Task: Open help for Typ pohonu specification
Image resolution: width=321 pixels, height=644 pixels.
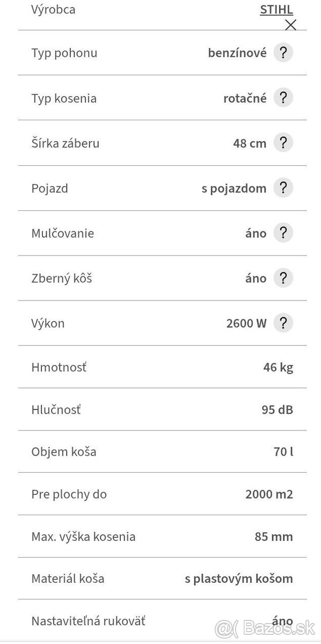Action: (x=283, y=53)
